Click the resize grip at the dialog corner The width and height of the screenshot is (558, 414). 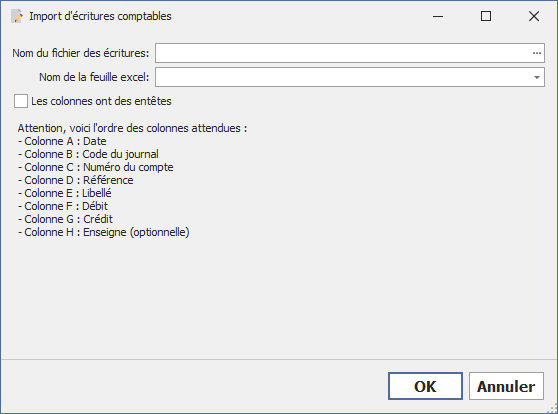[x=552, y=408]
